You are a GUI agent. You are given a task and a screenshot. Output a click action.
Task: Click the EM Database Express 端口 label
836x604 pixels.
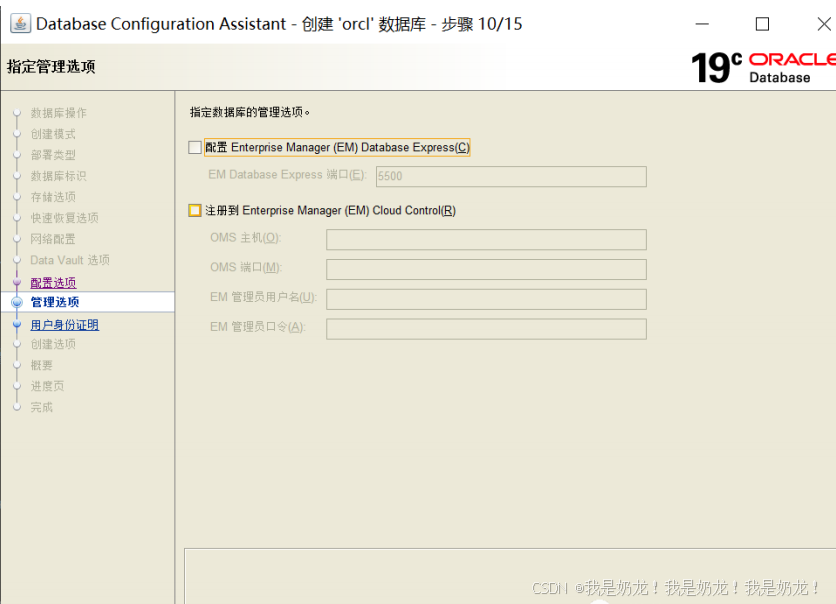[287, 175]
